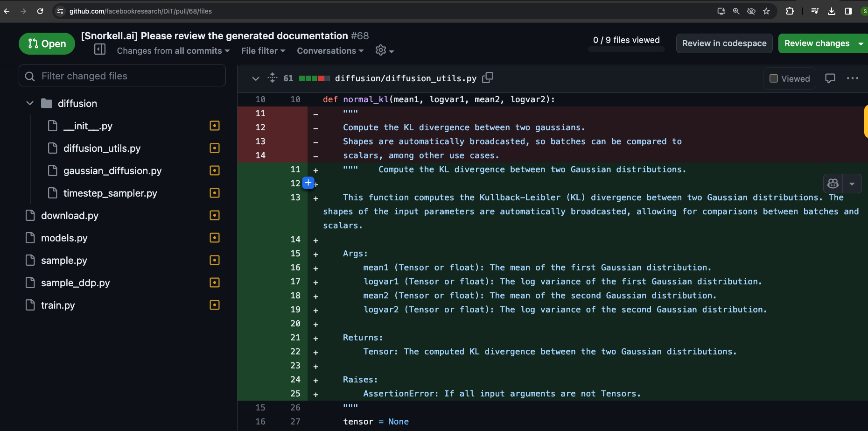Open the File filter dropdown
The height and width of the screenshot is (431, 868).
pos(263,51)
